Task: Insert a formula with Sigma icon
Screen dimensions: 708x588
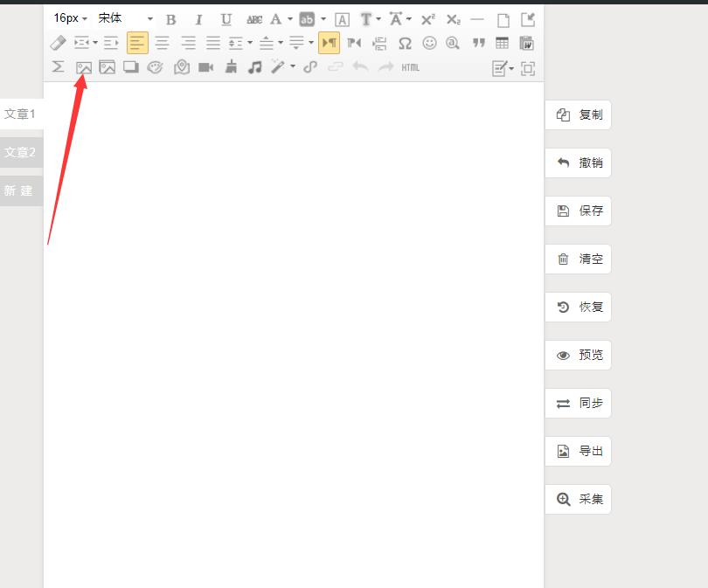Action: pos(58,66)
